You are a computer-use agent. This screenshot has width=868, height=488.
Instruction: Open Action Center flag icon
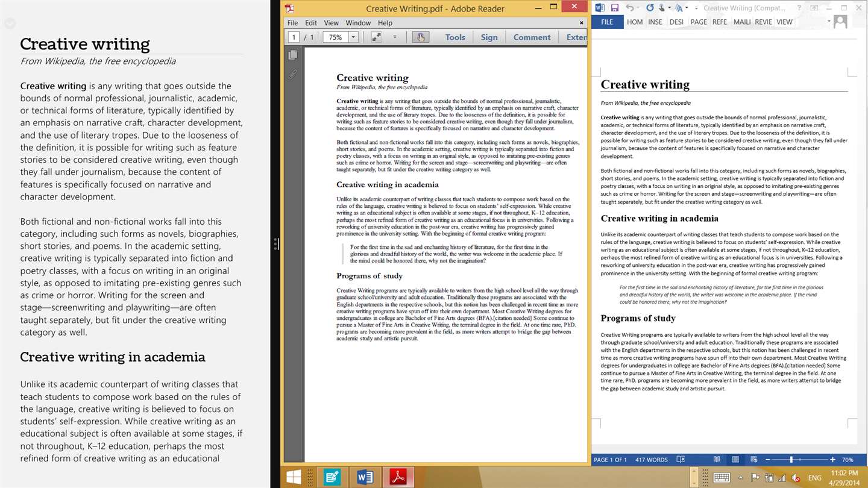click(x=755, y=478)
